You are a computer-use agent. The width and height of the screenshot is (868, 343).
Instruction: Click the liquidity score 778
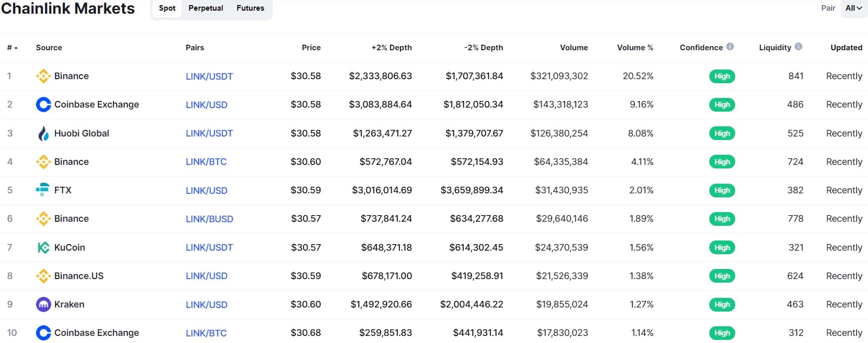pos(795,219)
